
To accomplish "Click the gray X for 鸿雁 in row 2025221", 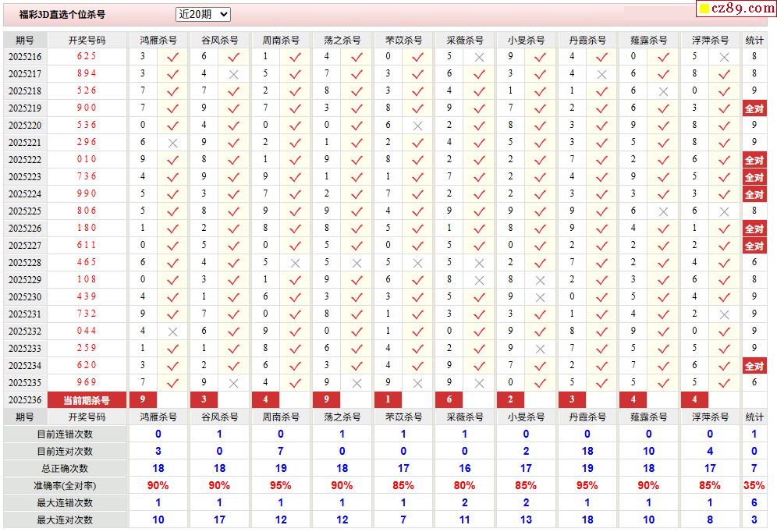I will coord(172,144).
